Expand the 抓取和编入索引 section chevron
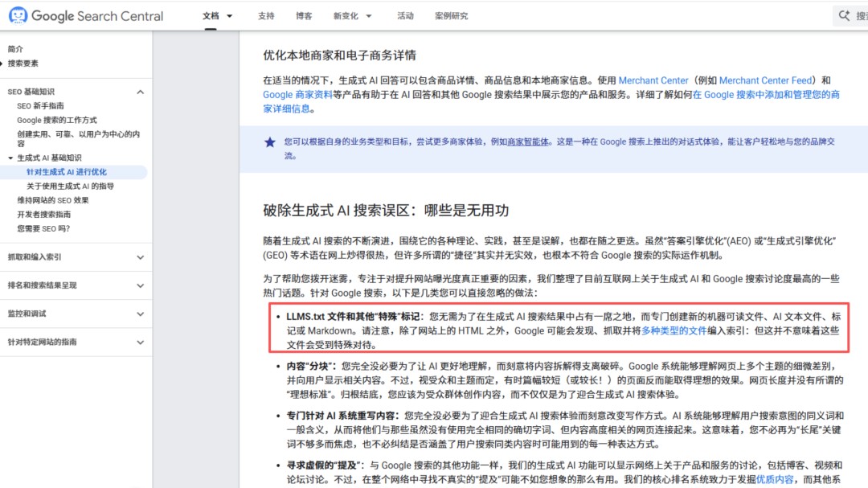The height and width of the screenshot is (488, 868). click(x=140, y=257)
